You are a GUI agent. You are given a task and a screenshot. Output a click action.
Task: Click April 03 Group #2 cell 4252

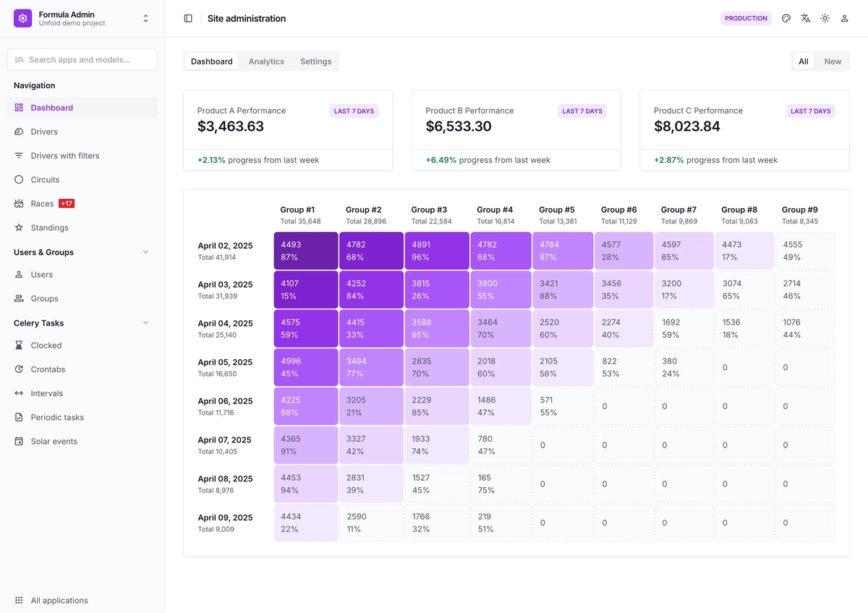pos(371,290)
